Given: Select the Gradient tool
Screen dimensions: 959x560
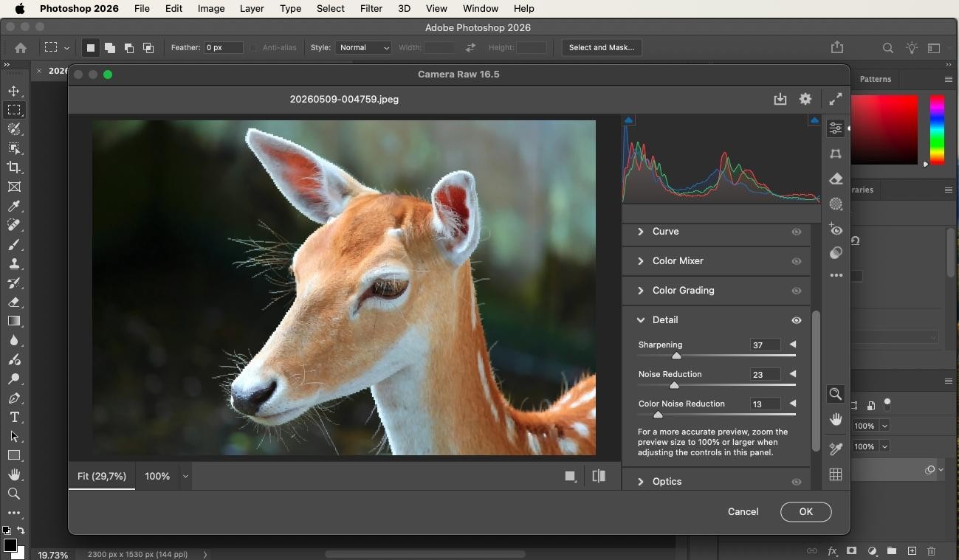Looking at the screenshot, I should click(14, 321).
